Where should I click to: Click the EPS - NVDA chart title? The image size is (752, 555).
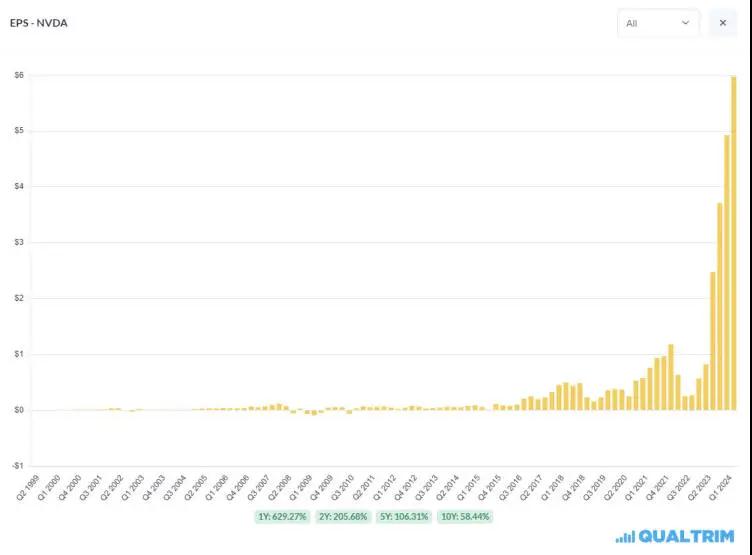38,21
